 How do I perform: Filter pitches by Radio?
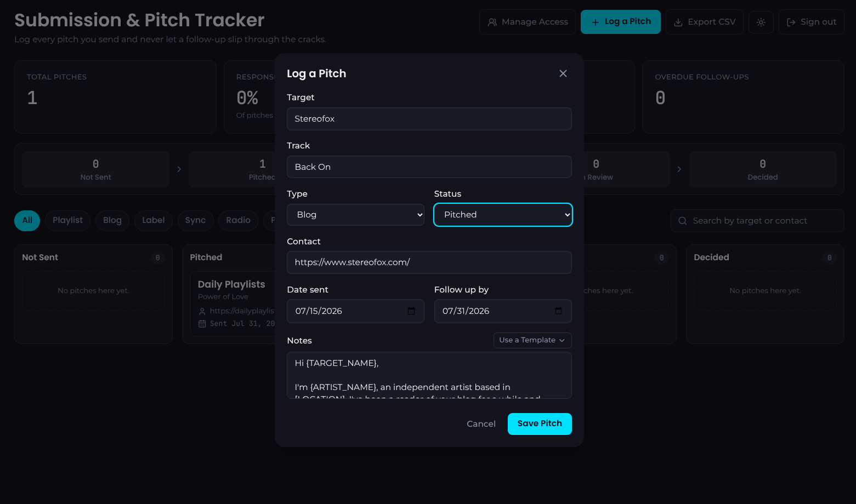coord(238,221)
